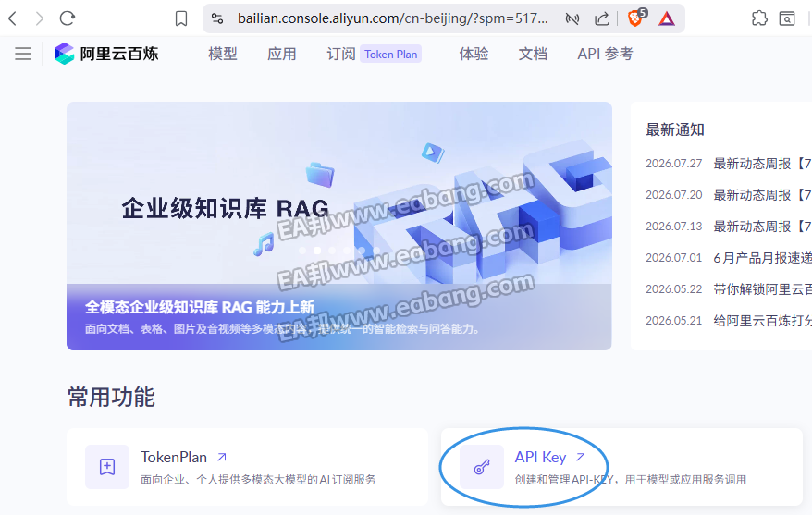The width and height of the screenshot is (812, 515).
Task: Go back with the browser back arrow
Action: click(x=13, y=18)
